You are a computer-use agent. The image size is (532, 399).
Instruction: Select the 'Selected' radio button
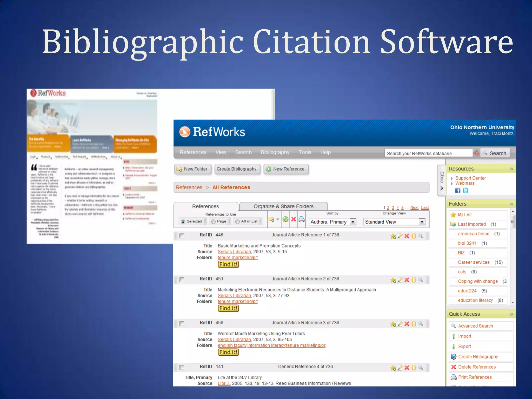click(183, 222)
